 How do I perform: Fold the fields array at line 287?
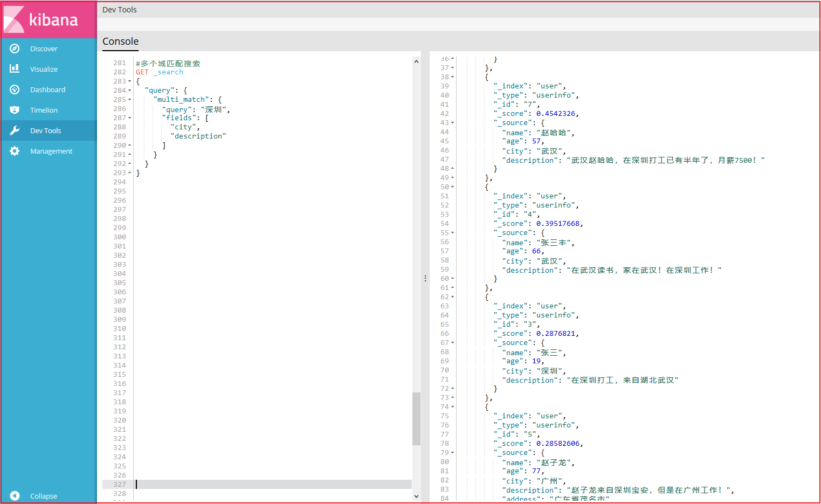click(x=130, y=118)
